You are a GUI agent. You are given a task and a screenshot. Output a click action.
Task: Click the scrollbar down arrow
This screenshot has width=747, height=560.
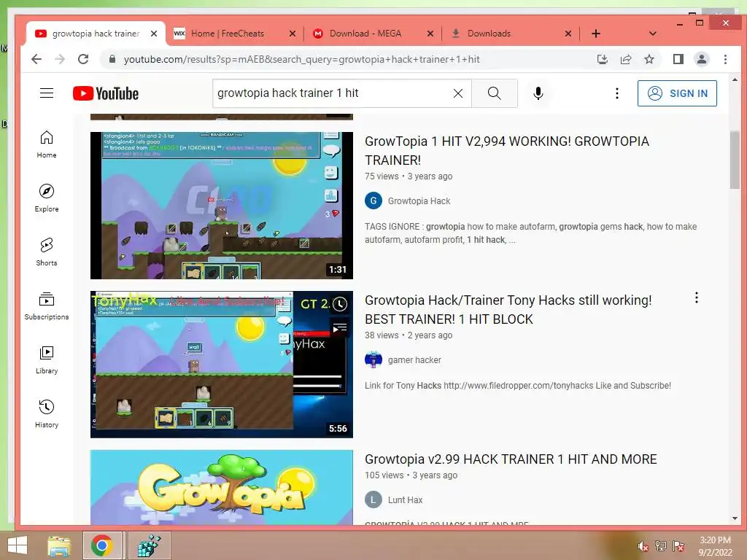point(735,518)
